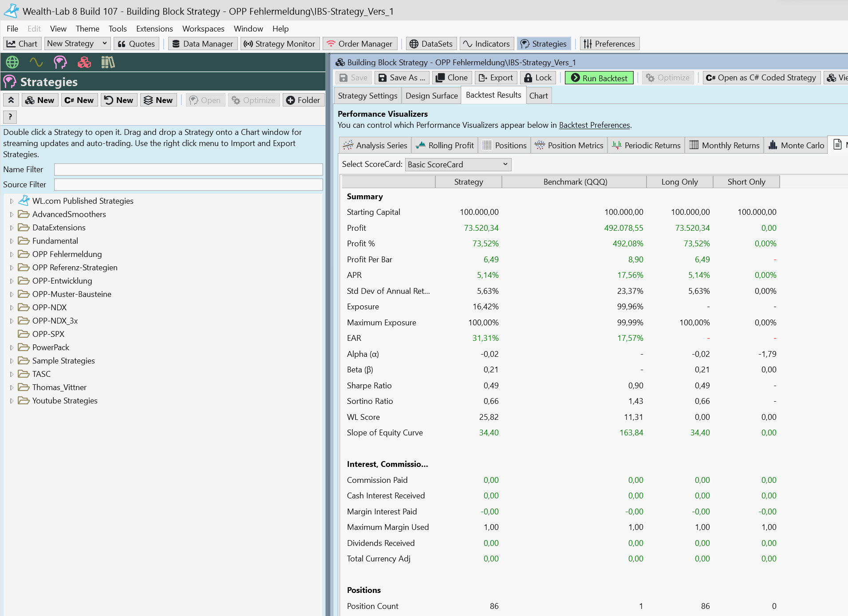Expand DataExtensions folder
848x616 pixels.
point(12,228)
